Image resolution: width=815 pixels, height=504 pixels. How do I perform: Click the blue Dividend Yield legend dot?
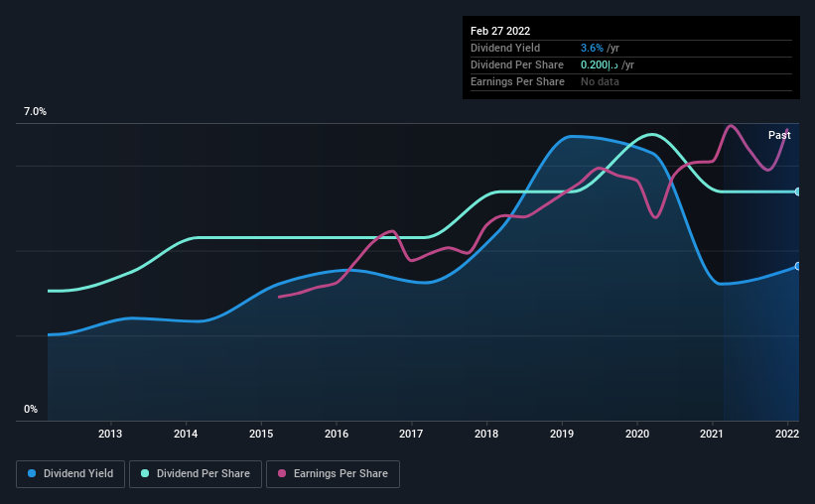coord(32,473)
